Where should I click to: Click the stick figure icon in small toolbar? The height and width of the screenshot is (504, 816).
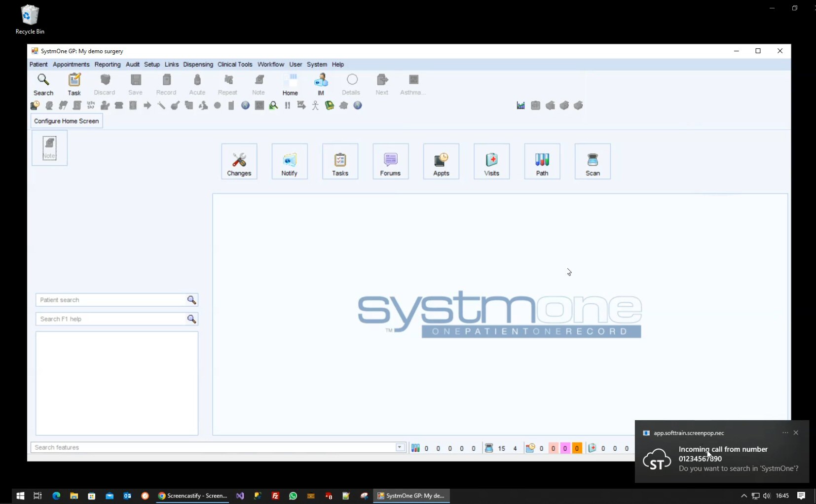(315, 106)
